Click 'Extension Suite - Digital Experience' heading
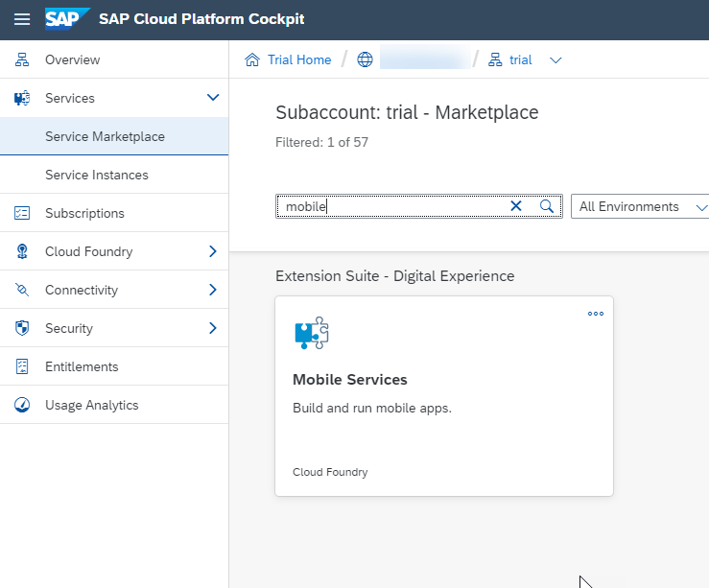709x588 pixels. tap(394, 275)
